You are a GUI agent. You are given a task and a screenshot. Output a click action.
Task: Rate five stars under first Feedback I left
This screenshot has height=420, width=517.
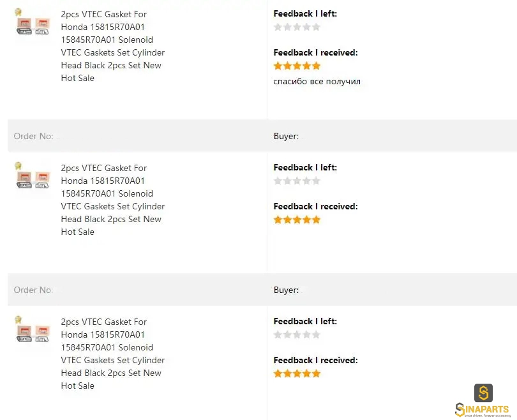click(x=316, y=27)
